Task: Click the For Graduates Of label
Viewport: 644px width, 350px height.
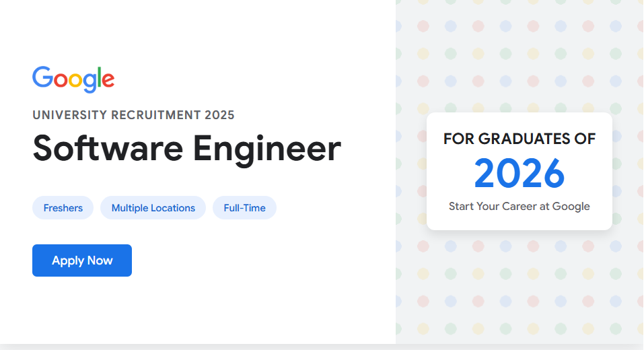Action: coord(520,139)
